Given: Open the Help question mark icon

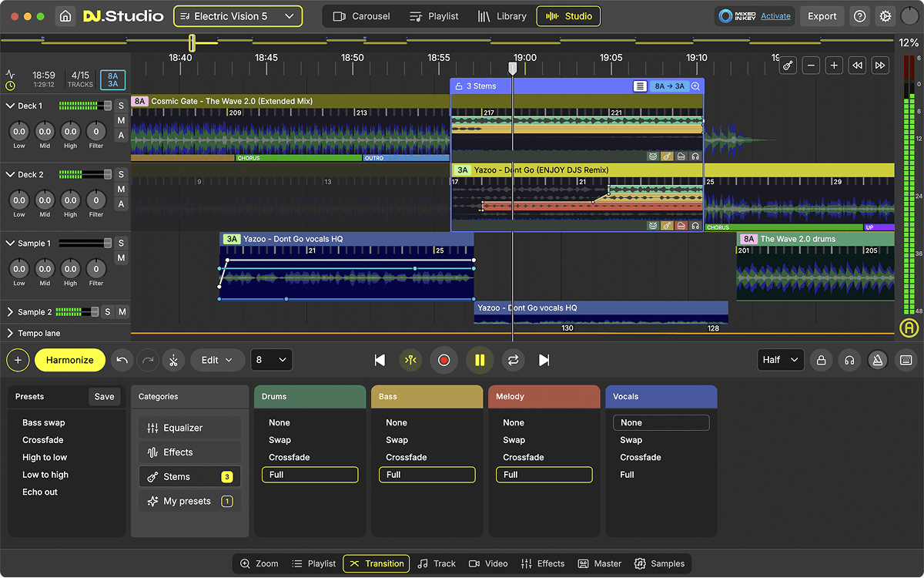Looking at the screenshot, I should pyautogui.click(x=860, y=16).
